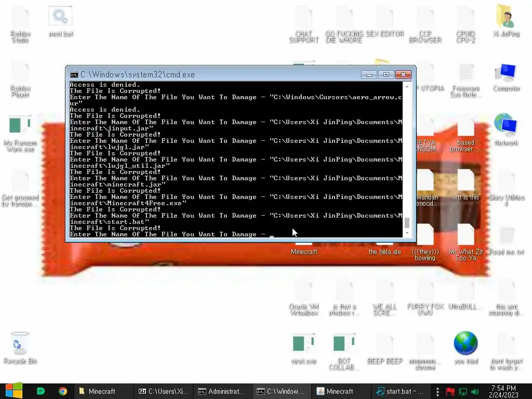Select the dont forget to wash desktop icon
The image size is (532, 399).
tap(506, 352)
